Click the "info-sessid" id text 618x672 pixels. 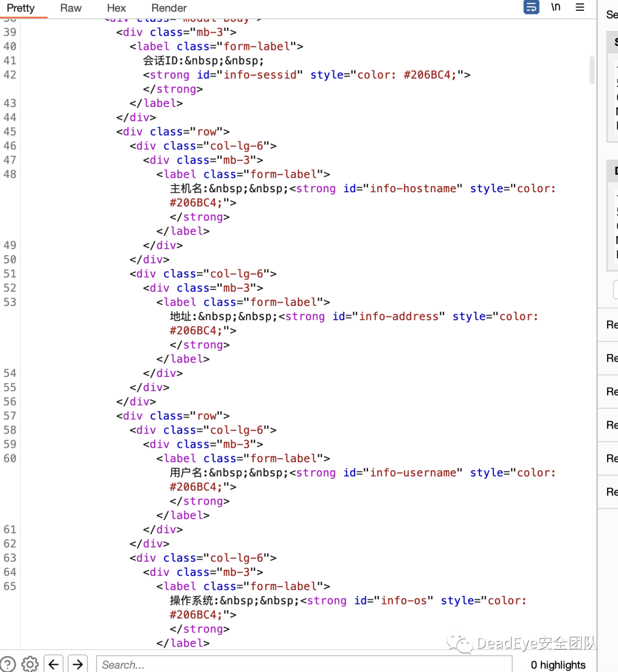260,75
